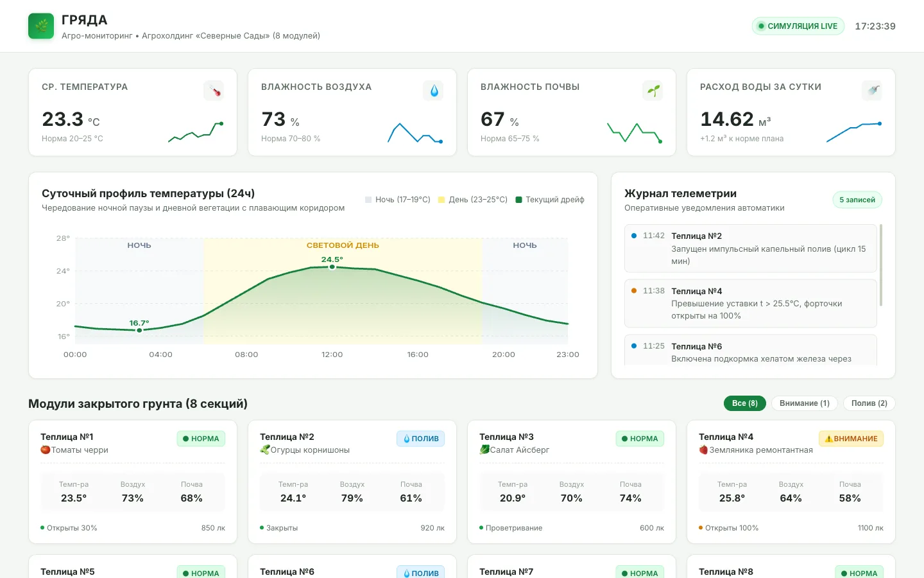This screenshot has height=578, width=924.
Task: Click the 17:23:39 clock in the header
Action: click(x=875, y=26)
